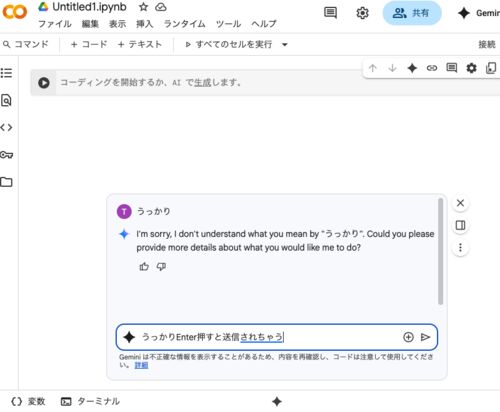This screenshot has height=412, width=500.
Task: Click the user avatar T
Action: tap(124, 211)
